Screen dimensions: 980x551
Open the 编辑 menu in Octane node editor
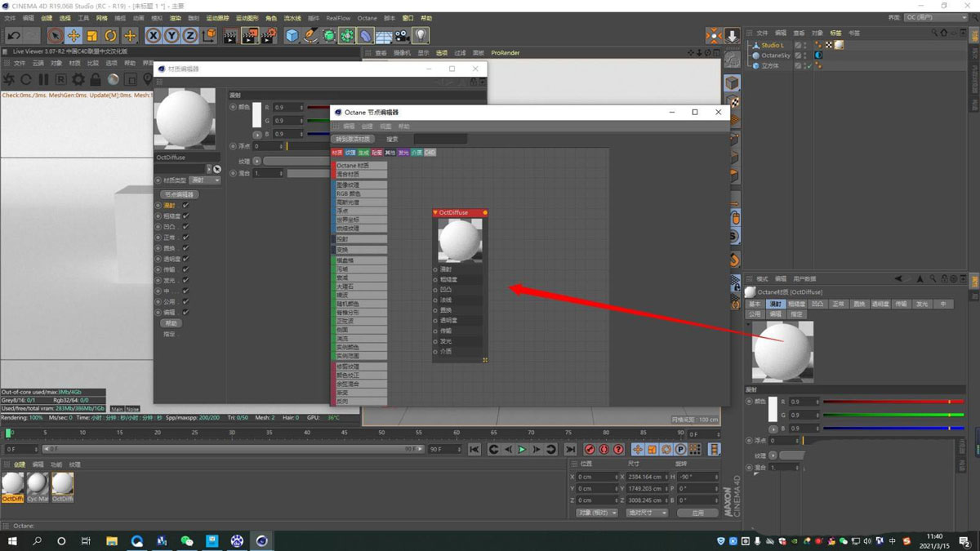349,127
